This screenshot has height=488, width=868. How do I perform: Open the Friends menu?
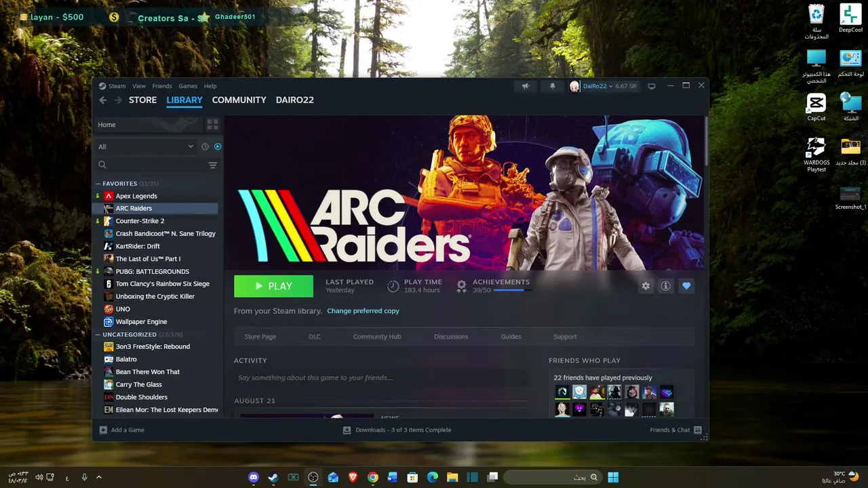click(162, 86)
